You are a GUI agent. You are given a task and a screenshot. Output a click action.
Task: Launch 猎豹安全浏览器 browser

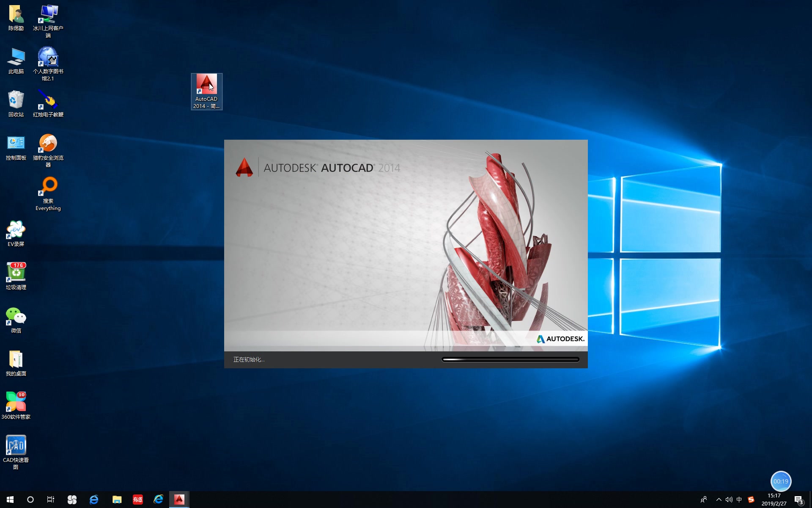click(x=48, y=144)
